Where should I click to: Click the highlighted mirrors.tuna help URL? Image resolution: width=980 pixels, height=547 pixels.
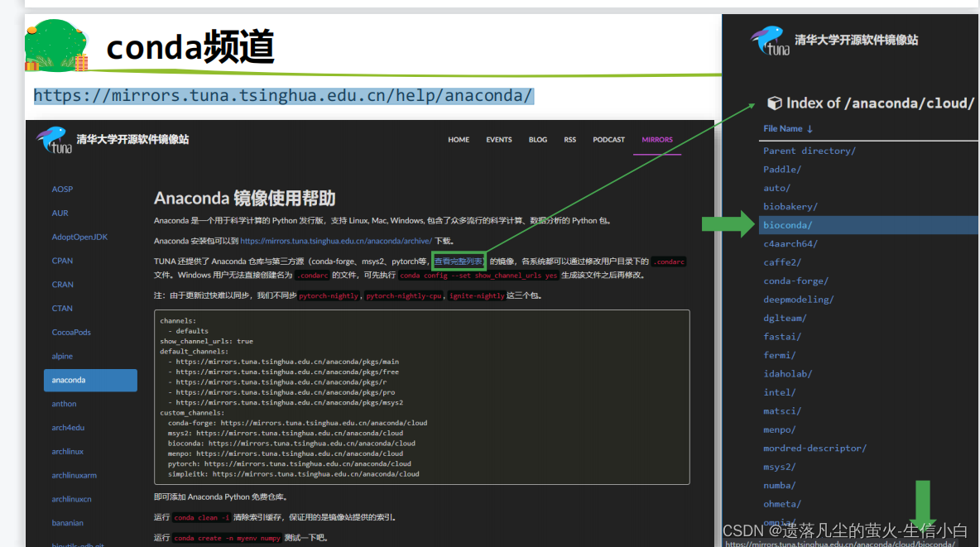tap(283, 96)
